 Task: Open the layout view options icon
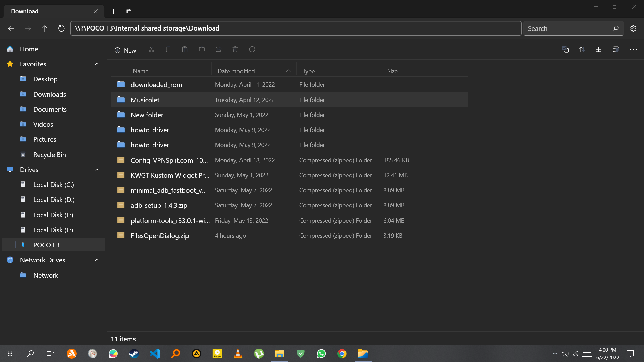pos(598,50)
